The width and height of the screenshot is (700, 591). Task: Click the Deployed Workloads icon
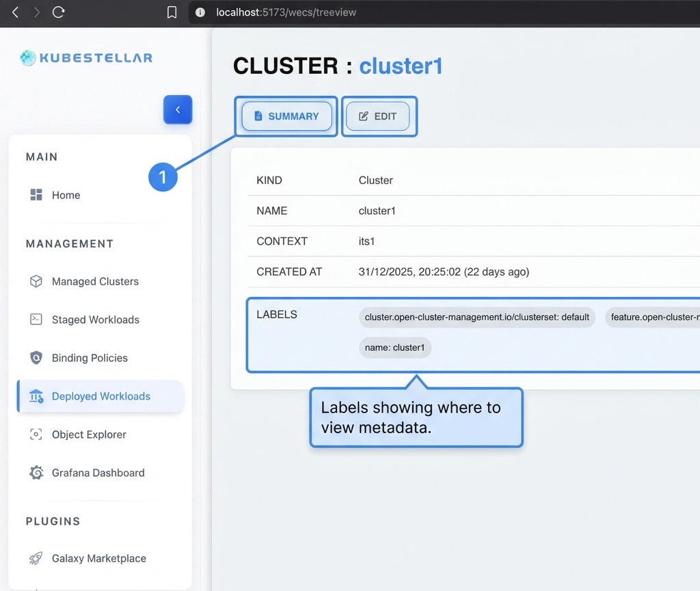click(36, 396)
